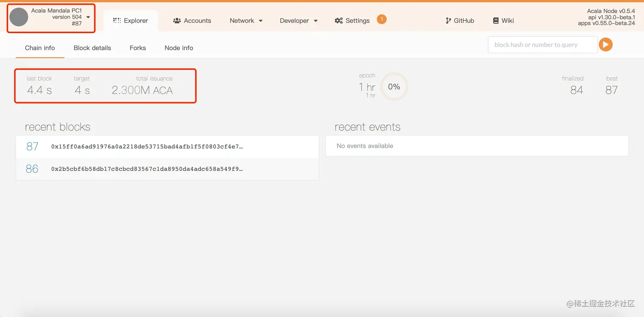This screenshot has width=644, height=317.
Task: Open the Wiki link
Action: (503, 20)
